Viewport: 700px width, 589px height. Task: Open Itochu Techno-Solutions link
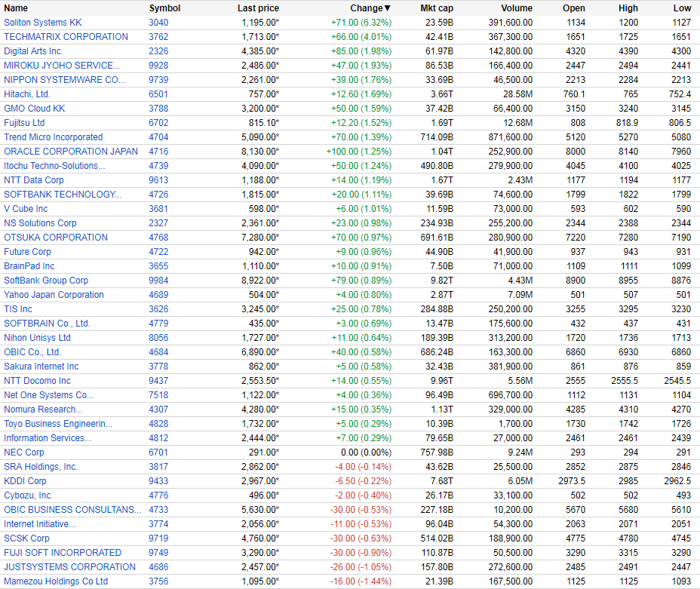click(x=54, y=166)
